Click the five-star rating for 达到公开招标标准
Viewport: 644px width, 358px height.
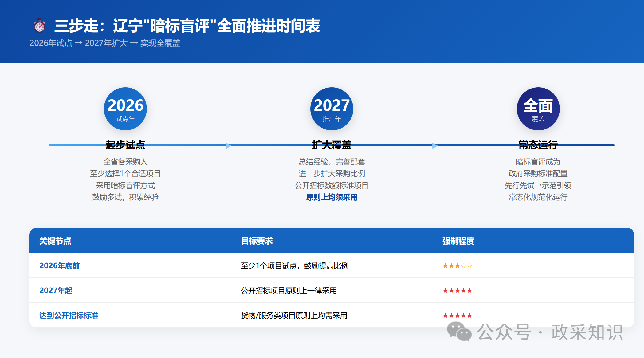(x=457, y=316)
